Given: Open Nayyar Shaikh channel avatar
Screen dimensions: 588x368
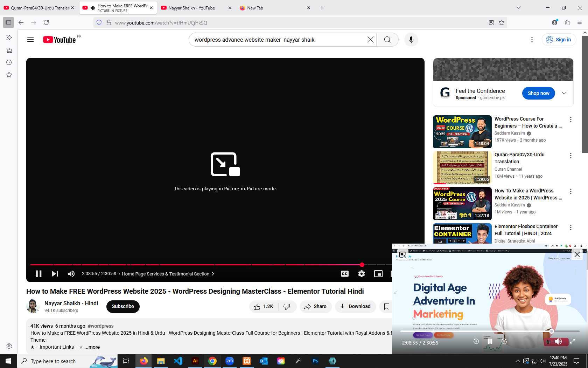Looking at the screenshot, I should click(33, 306).
